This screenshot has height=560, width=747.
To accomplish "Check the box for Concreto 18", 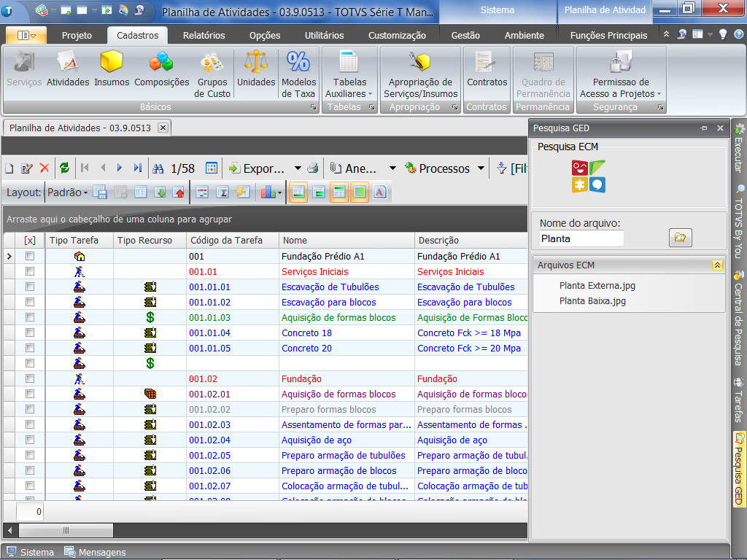I will click(x=29, y=332).
